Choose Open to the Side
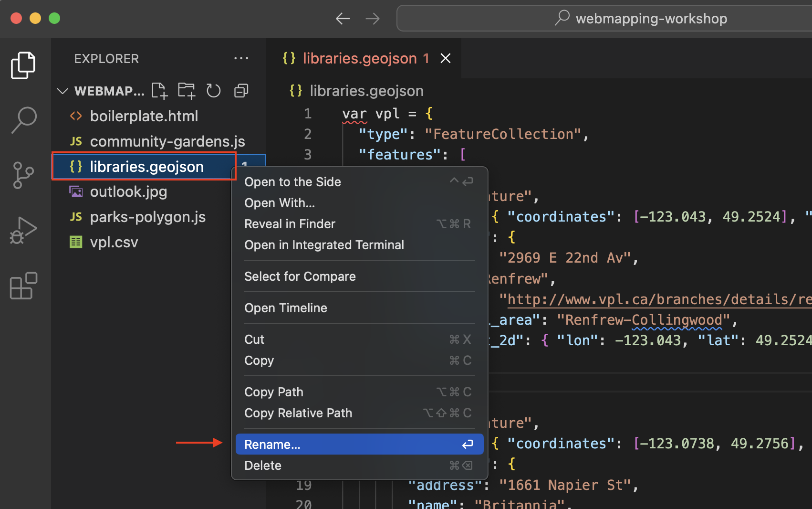 coord(359,182)
